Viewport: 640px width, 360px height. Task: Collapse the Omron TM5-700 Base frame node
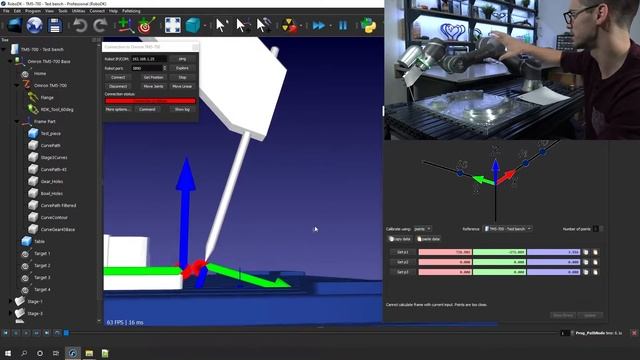pos(10,61)
